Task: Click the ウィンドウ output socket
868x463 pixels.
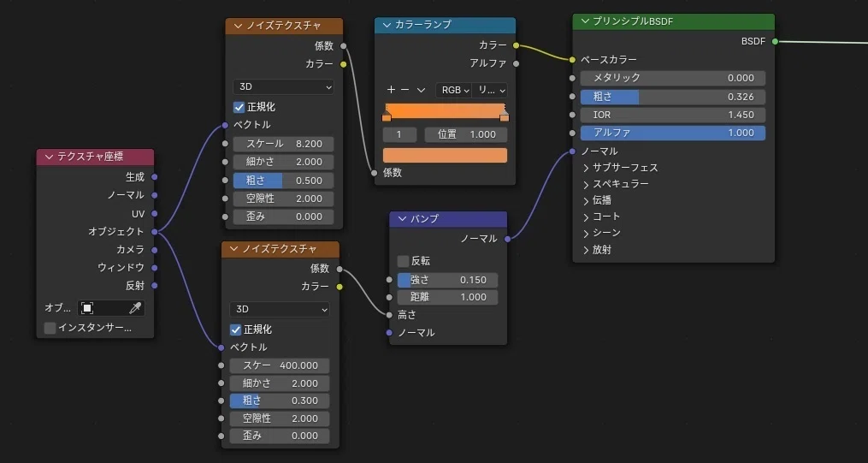Action: point(155,268)
